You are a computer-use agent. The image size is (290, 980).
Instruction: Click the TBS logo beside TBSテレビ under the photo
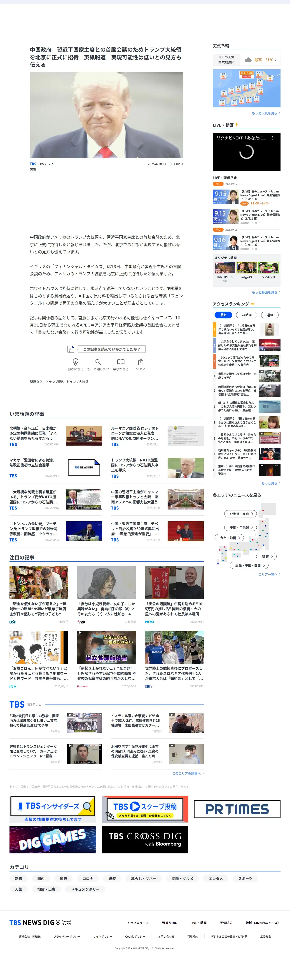[x=33, y=164]
